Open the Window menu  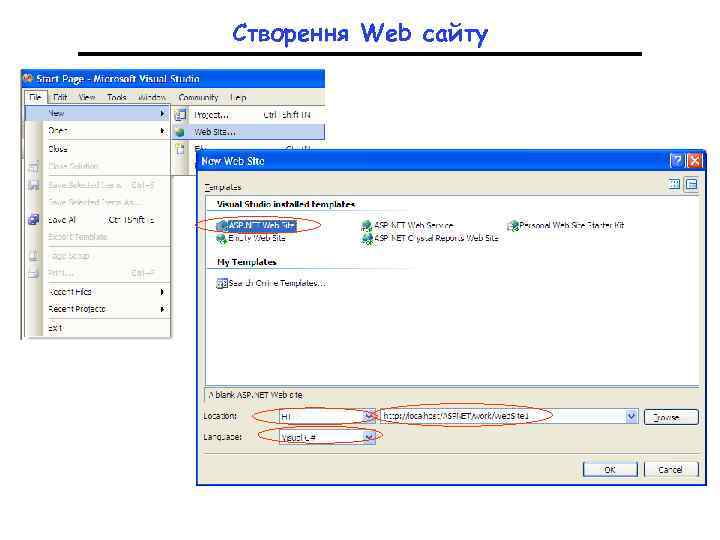click(152, 97)
